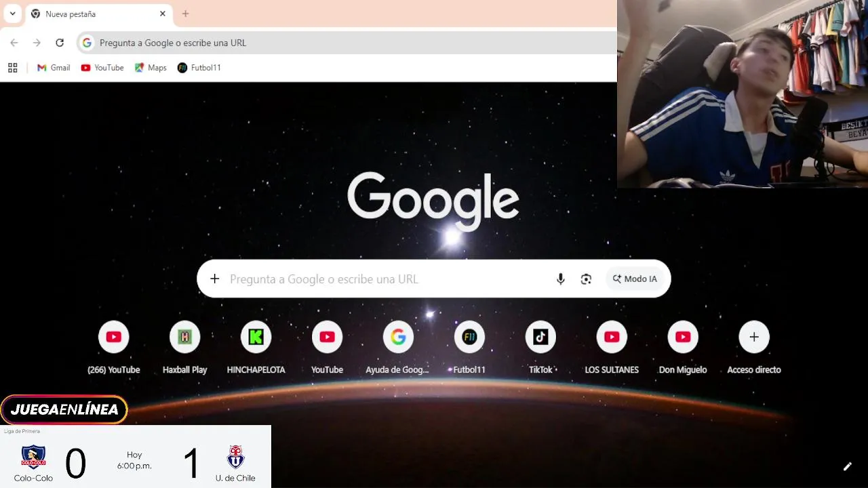
Task: Click the Colo-Colo score 0
Action: [75, 464]
